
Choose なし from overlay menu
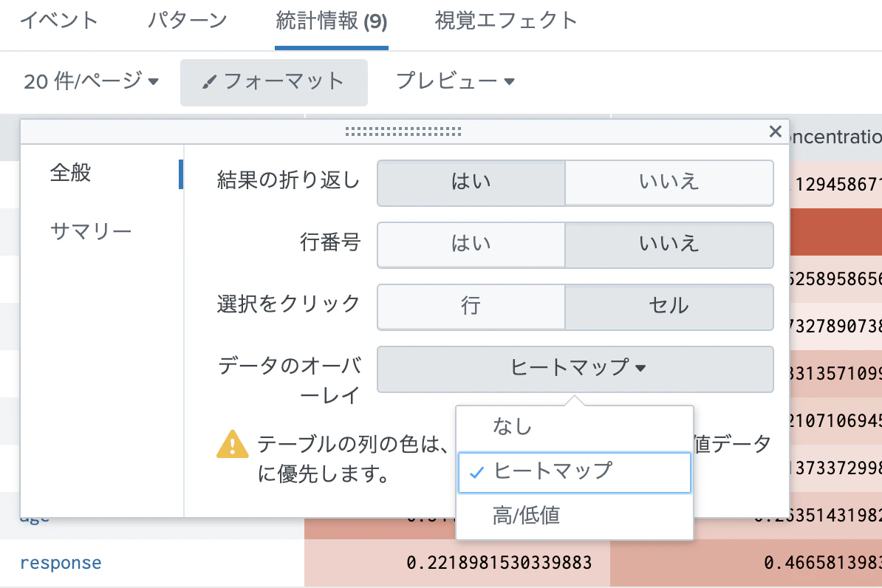point(574,428)
